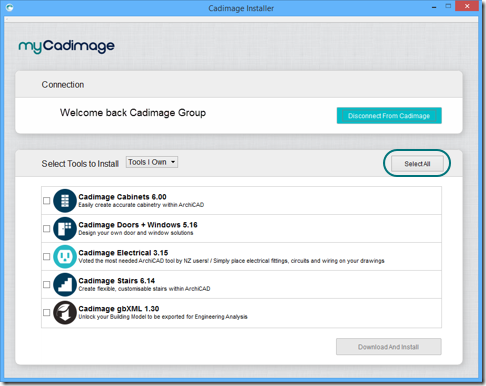The width and height of the screenshot is (486, 386).
Task: Click the Cadimage Stairs 6.14 title
Action: (117, 281)
